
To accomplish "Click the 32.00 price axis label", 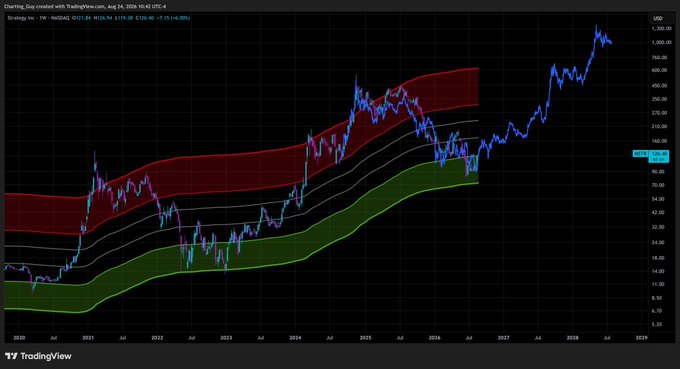I will click(658, 227).
